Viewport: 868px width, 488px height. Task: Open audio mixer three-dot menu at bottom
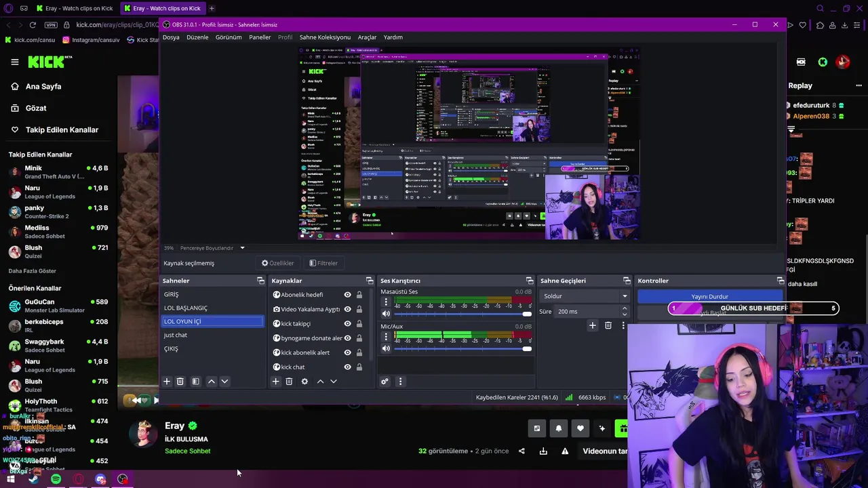coord(400,382)
